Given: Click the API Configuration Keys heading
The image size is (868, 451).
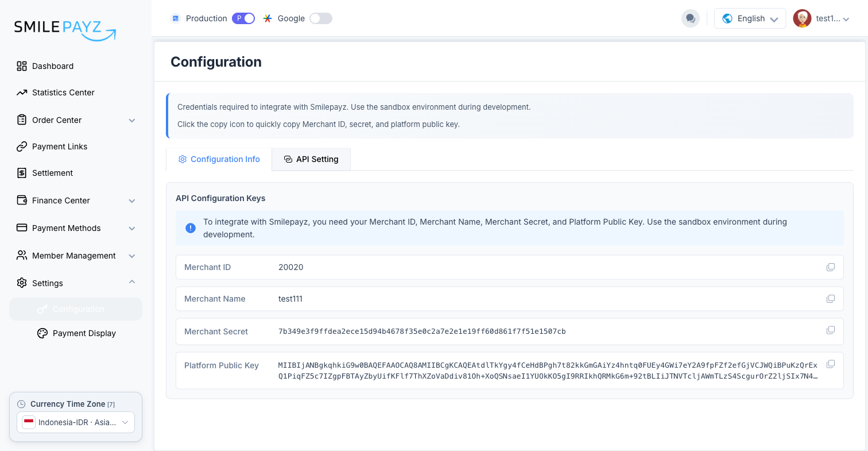Looking at the screenshot, I should [220, 198].
